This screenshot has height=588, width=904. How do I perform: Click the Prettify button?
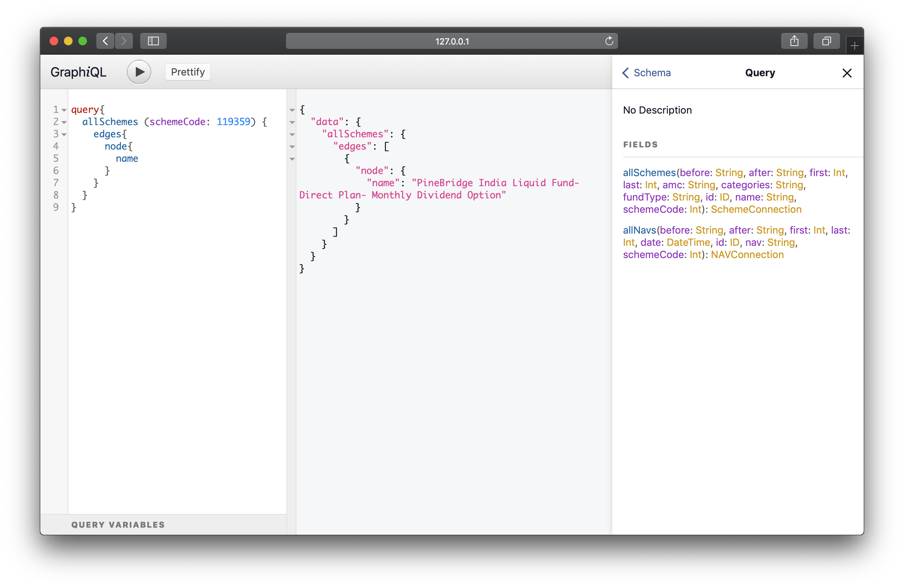click(x=188, y=72)
